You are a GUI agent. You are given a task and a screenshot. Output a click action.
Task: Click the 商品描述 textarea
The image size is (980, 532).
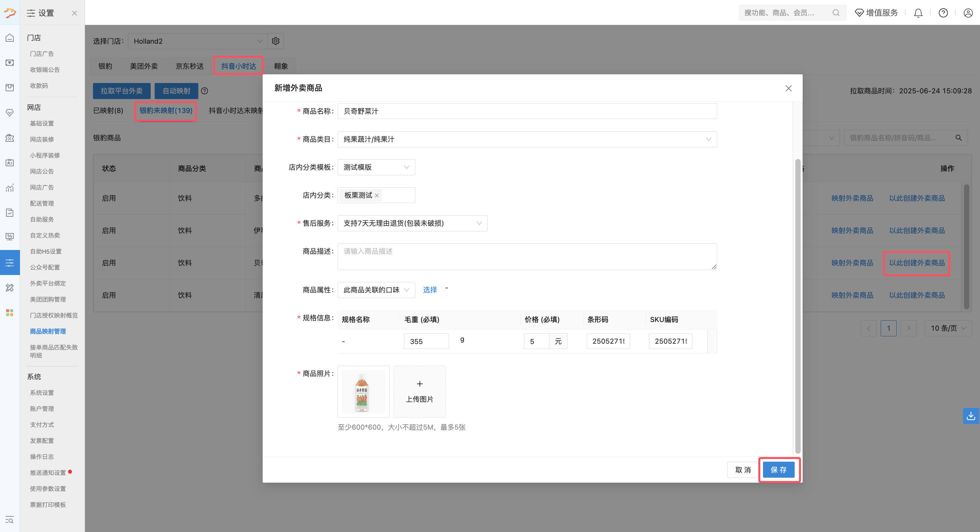pyautogui.click(x=527, y=257)
